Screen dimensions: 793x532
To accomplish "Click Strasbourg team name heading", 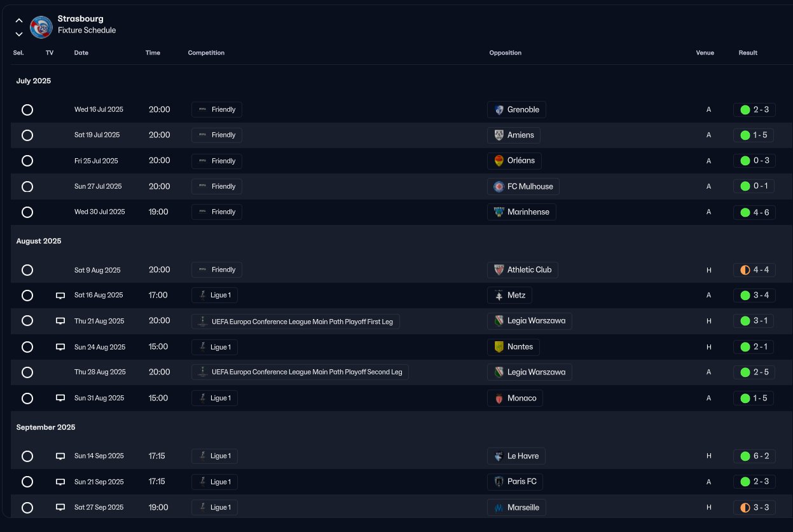I will [81, 19].
